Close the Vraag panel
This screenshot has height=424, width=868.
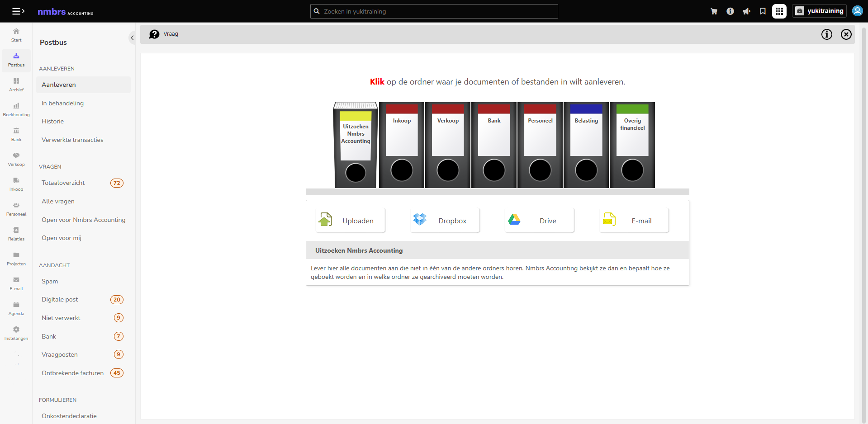[846, 34]
